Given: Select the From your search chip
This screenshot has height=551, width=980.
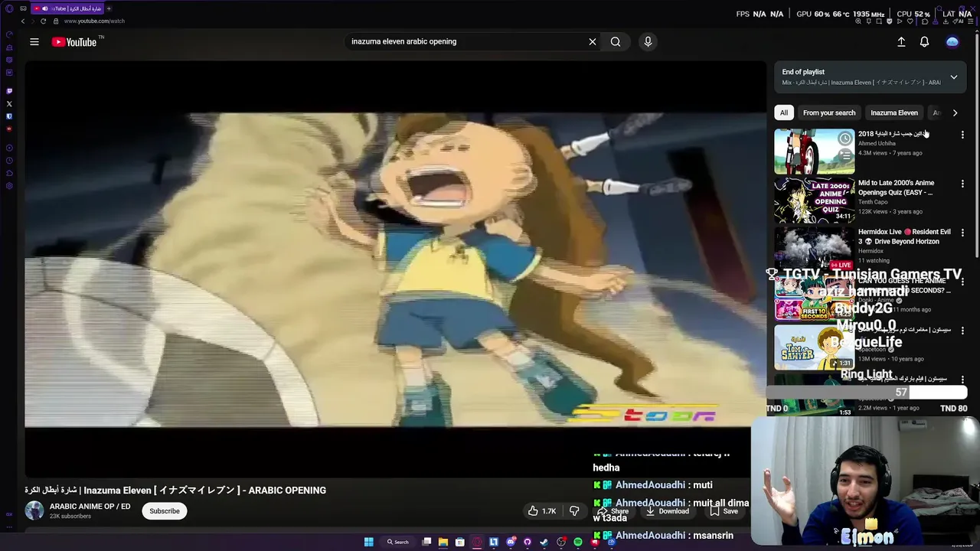Looking at the screenshot, I should (x=829, y=112).
